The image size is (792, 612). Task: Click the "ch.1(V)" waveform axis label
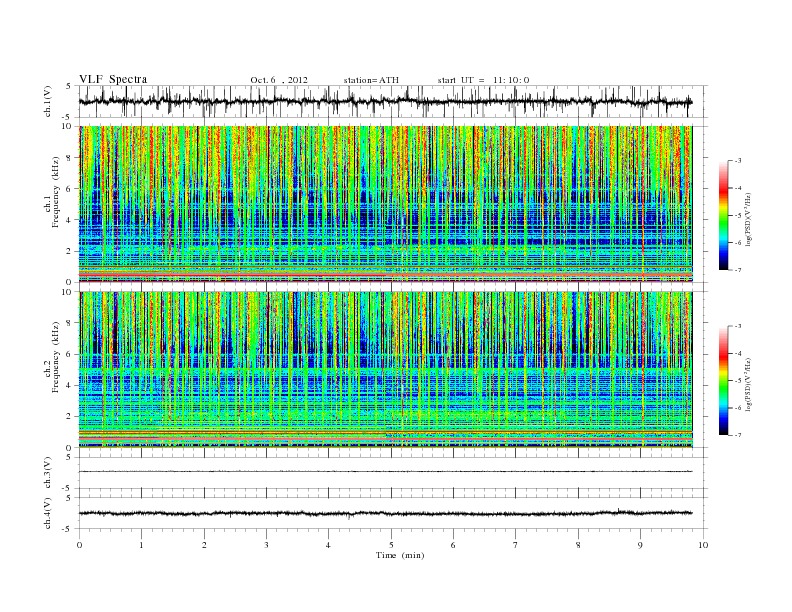click(48, 101)
